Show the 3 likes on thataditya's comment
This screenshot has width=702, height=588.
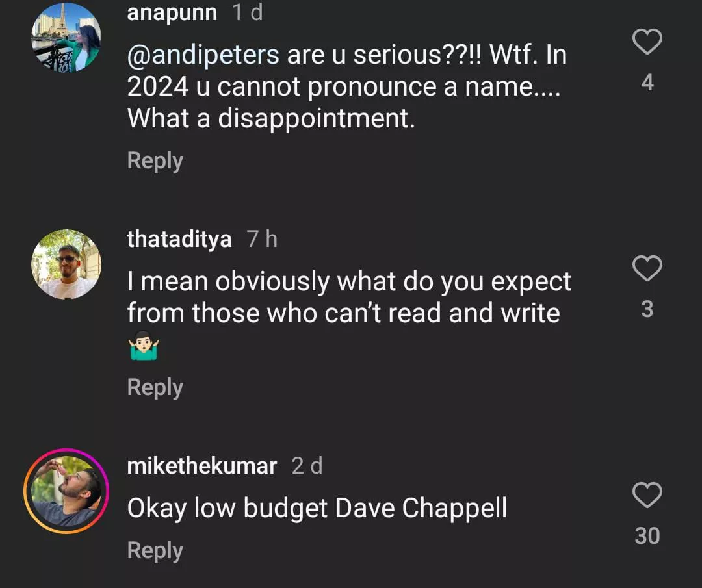pyautogui.click(x=647, y=309)
